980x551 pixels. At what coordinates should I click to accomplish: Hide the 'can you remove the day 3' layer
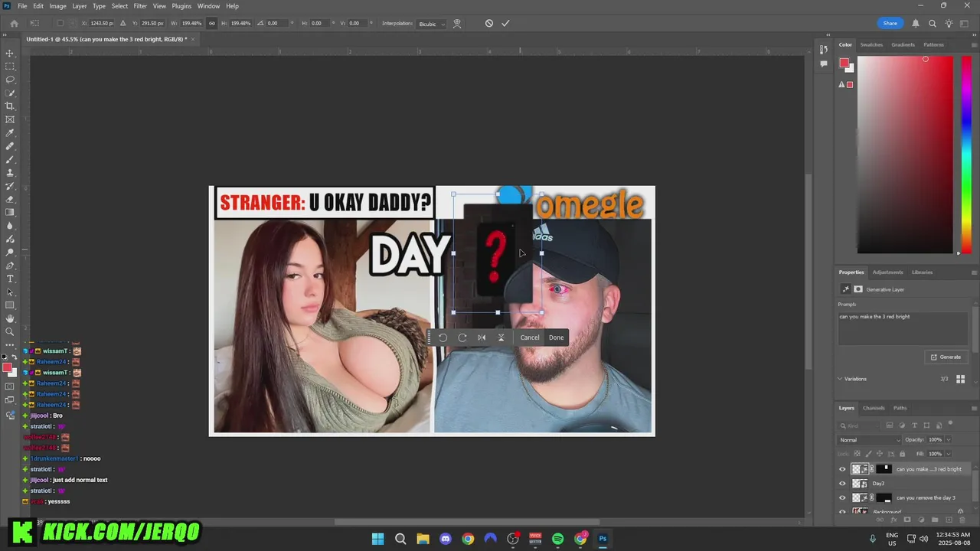tap(842, 497)
